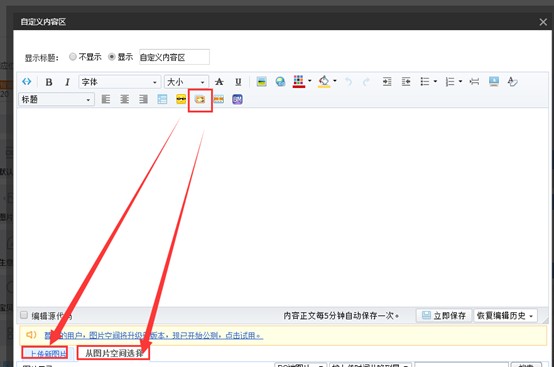
Task: Open the 恢复编辑历史 dropdown
Action: 505,315
